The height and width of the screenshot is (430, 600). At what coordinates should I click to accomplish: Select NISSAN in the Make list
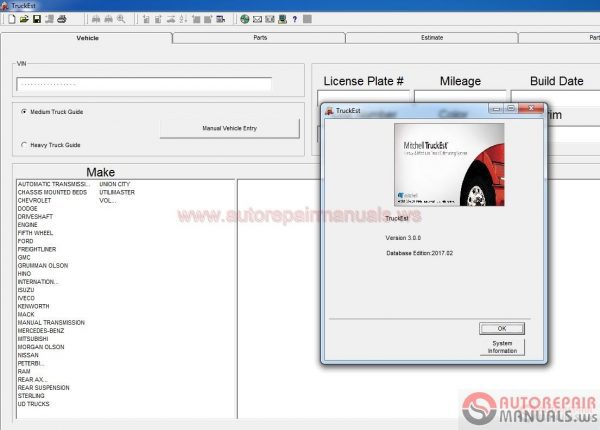tap(28, 355)
